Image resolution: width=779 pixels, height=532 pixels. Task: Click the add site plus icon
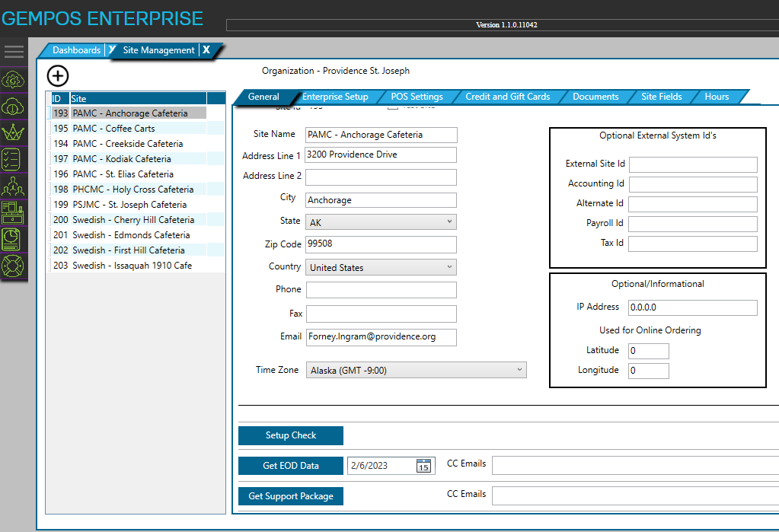(57, 76)
